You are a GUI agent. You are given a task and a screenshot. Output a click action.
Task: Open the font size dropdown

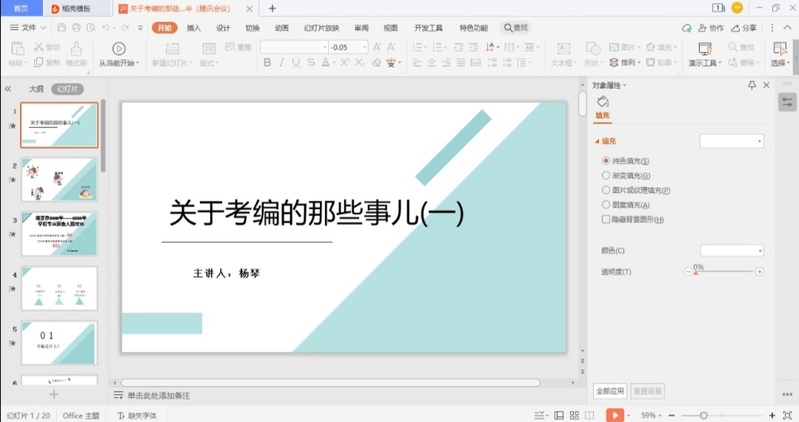tap(364, 47)
